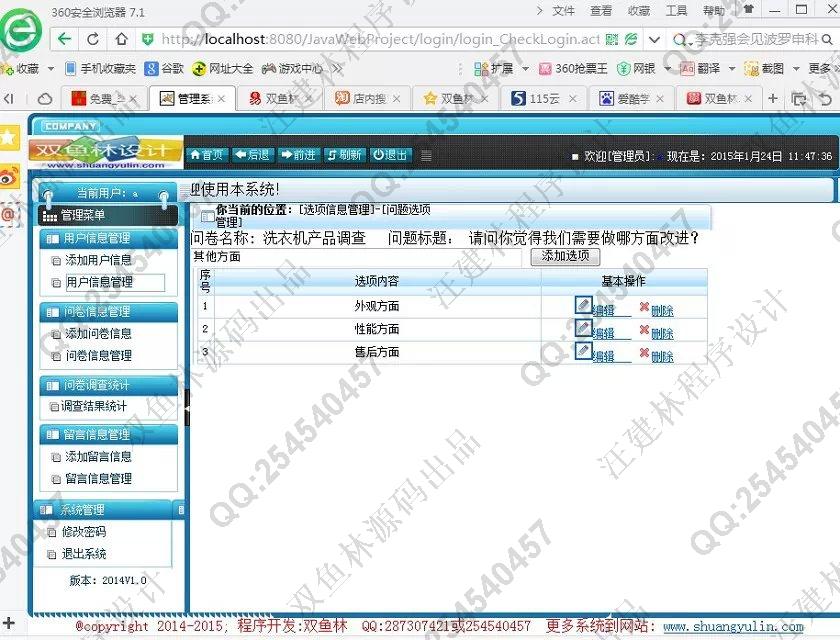Open the 修改密码 link in sidebar
The image size is (840, 640).
point(84,532)
